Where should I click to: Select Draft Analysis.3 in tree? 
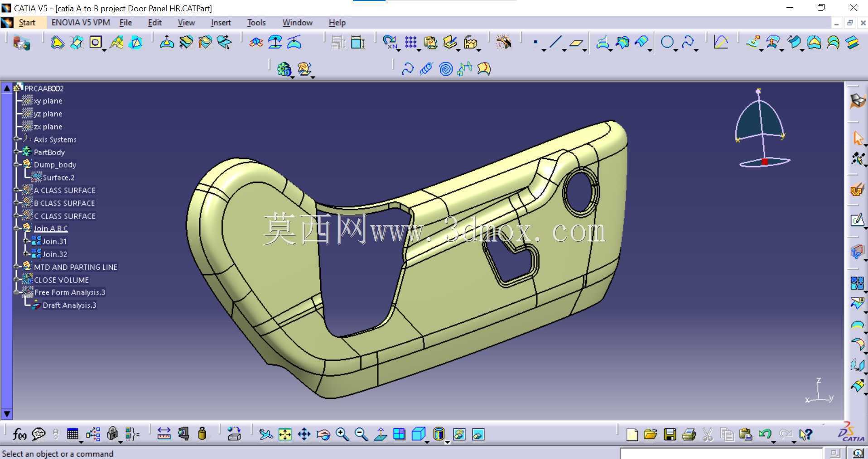[x=69, y=305]
